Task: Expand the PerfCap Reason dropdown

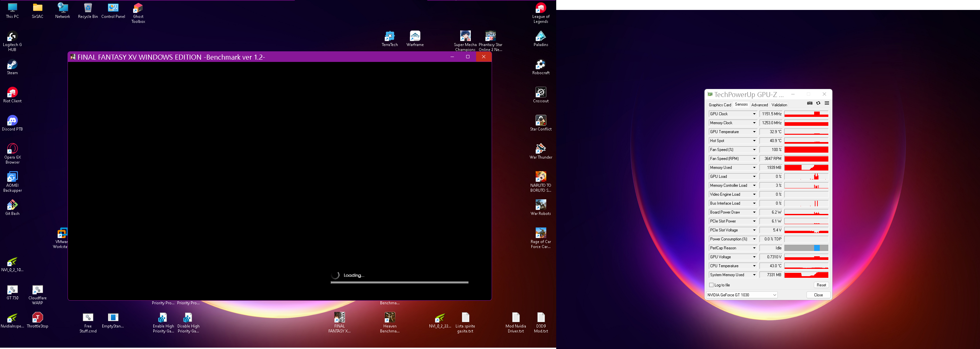Action: point(755,248)
